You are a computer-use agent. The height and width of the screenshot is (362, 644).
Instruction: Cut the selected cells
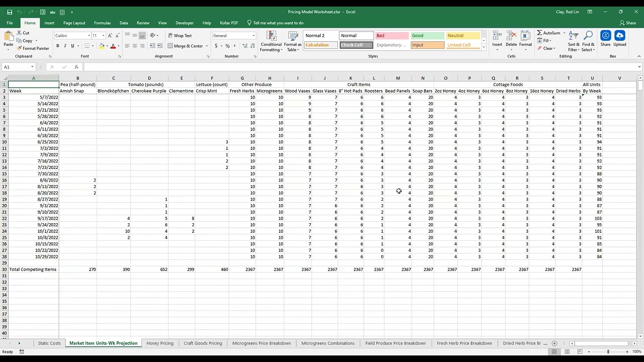pos(23,33)
